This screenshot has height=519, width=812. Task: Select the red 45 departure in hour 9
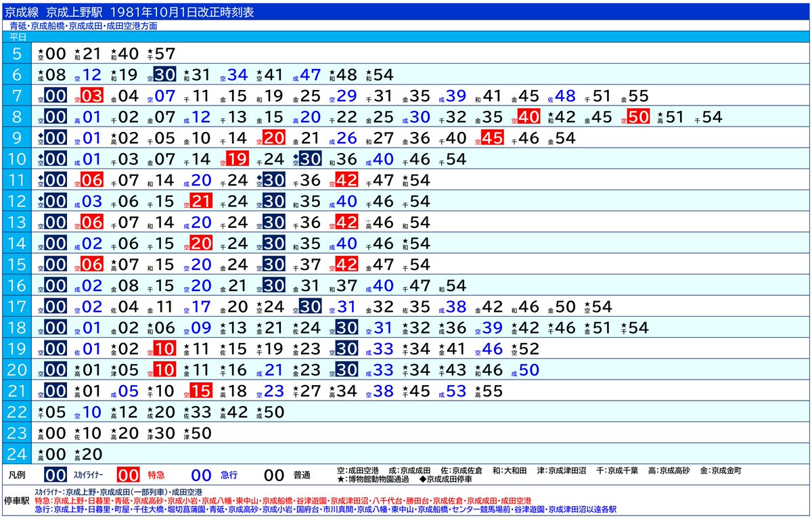click(x=493, y=138)
